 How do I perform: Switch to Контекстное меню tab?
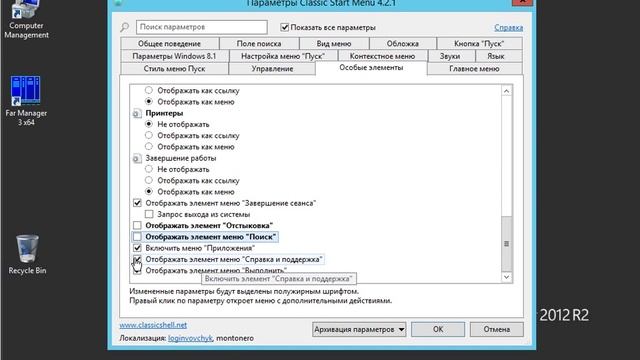pyautogui.click(x=382, y=56)
